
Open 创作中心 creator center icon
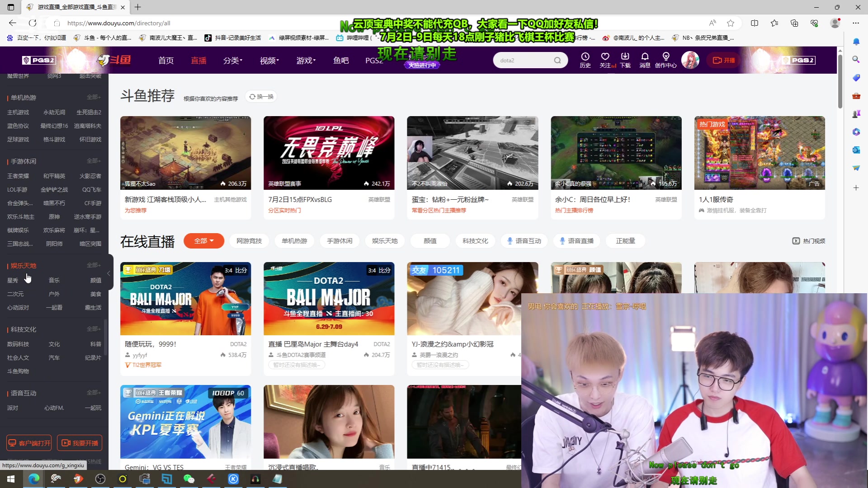[x=665, y=60]
